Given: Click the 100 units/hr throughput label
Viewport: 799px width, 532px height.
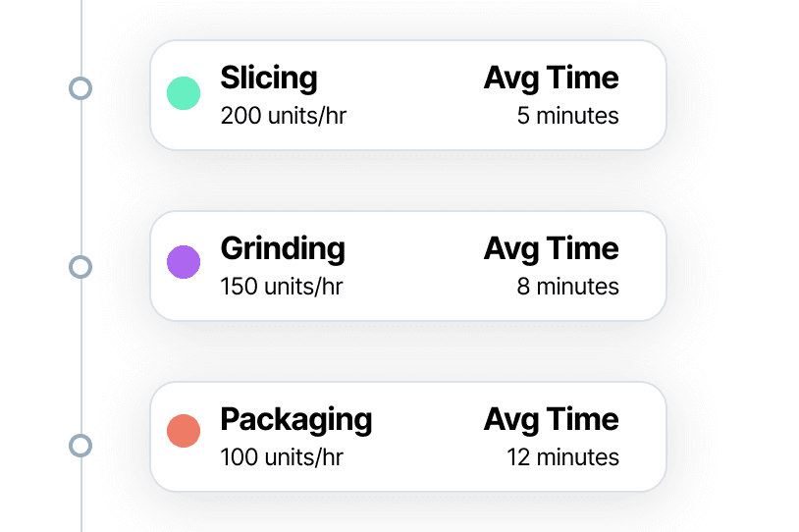Looking at the screenshot, I should click(282, 457).
